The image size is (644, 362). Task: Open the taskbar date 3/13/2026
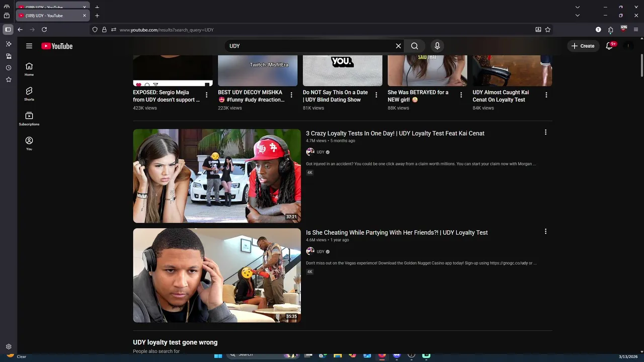[x=628, y=356]
